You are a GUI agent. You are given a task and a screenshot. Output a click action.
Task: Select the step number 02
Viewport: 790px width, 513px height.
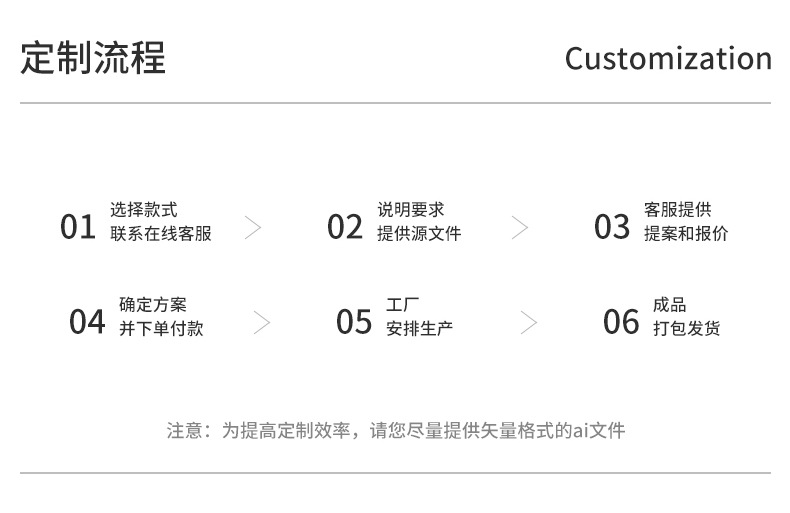[x=344, y=228]
